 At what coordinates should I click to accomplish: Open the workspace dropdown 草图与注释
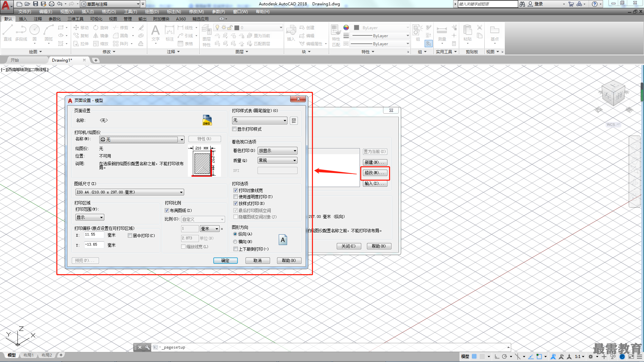(x=110, y=4)
